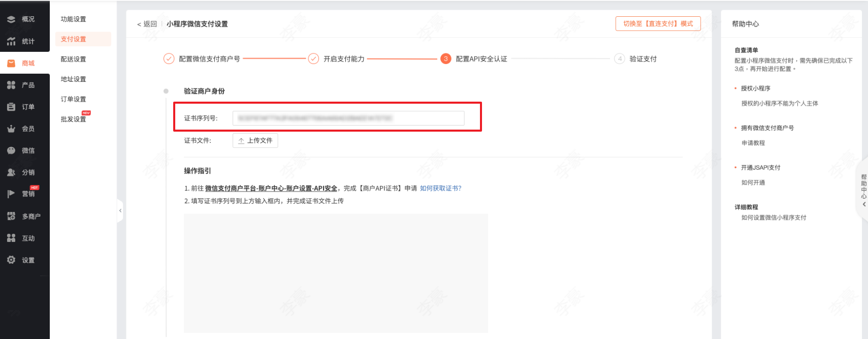Open 订单设置 submenu item
The image size is (868, 339).
[x=74, y=99]
